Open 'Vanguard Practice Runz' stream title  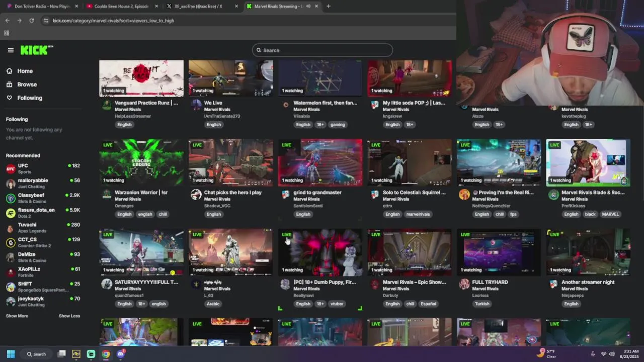pos(146,103)
